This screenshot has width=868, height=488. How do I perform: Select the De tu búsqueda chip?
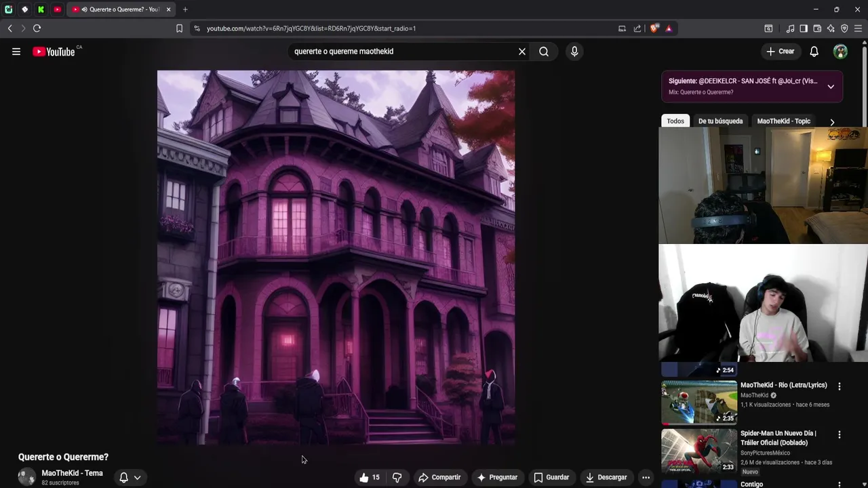tap(720, 121)
